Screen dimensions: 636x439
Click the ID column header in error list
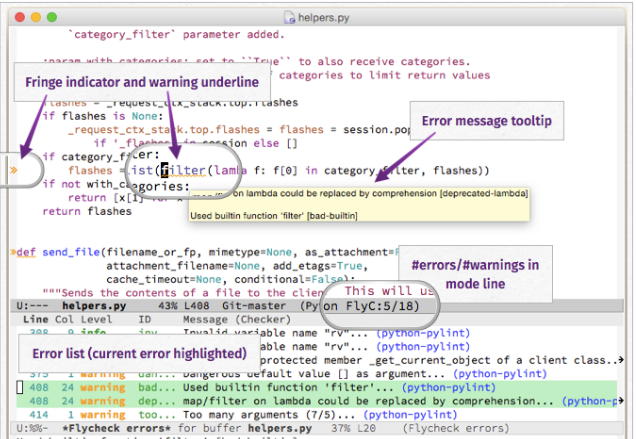(x=144, y=319)
